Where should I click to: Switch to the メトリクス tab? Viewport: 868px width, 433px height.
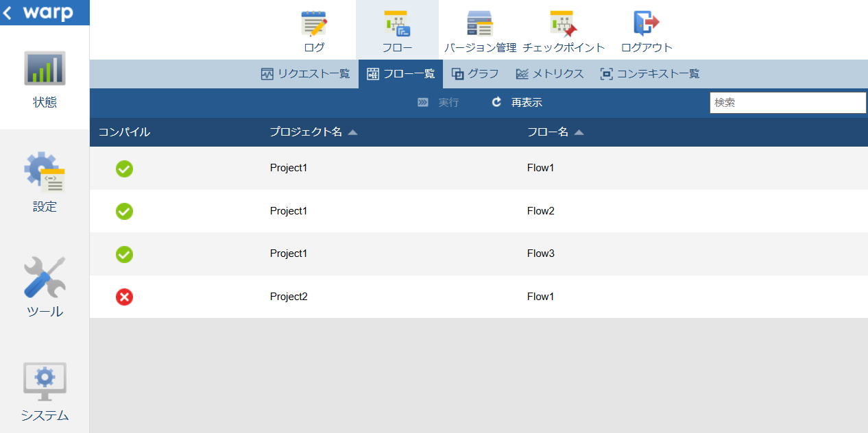(549, 74)
